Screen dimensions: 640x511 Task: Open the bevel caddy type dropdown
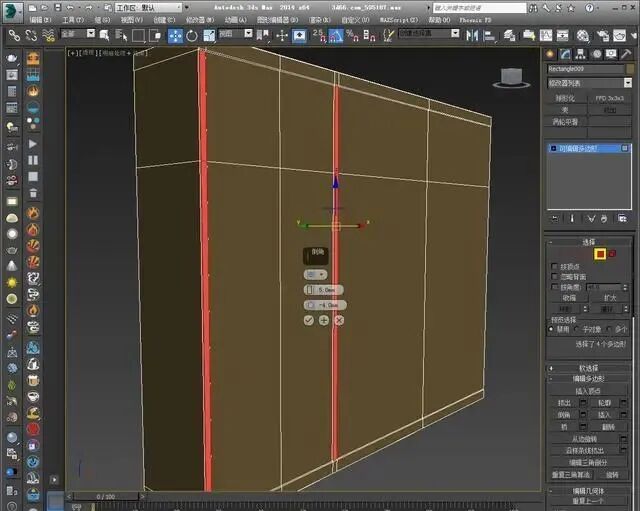point(315,275)
